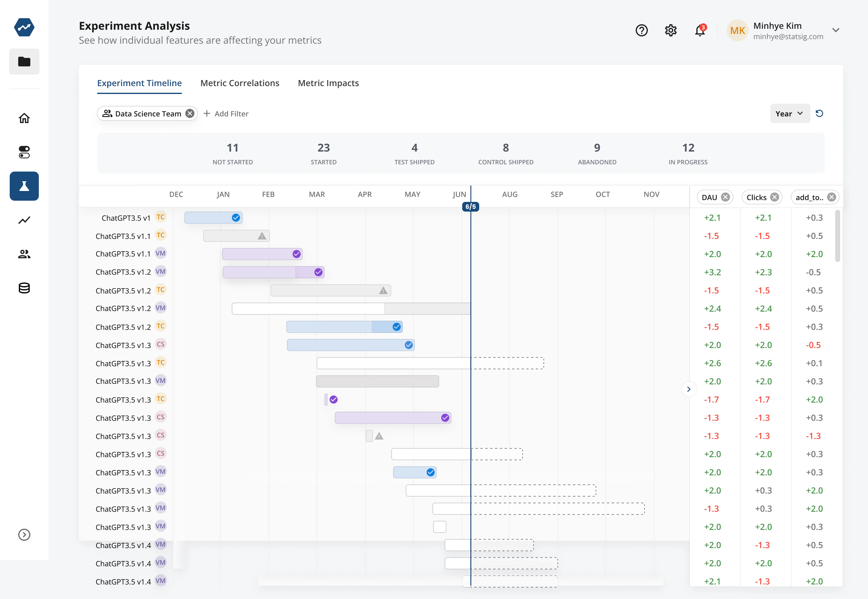This screenshot has height=599, width=868.
Task: Switch to the Metric Correlations tab
Action: coord(240,83)
